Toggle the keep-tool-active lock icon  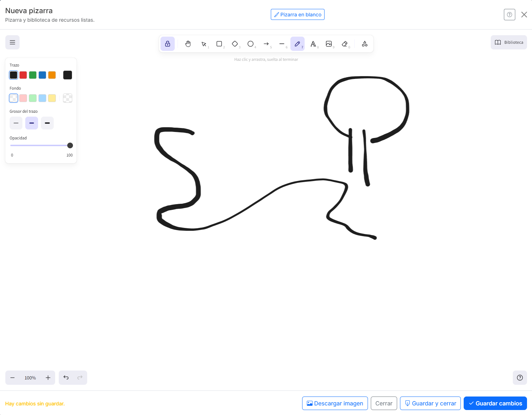pyautogui.click(x=168, y=44)
